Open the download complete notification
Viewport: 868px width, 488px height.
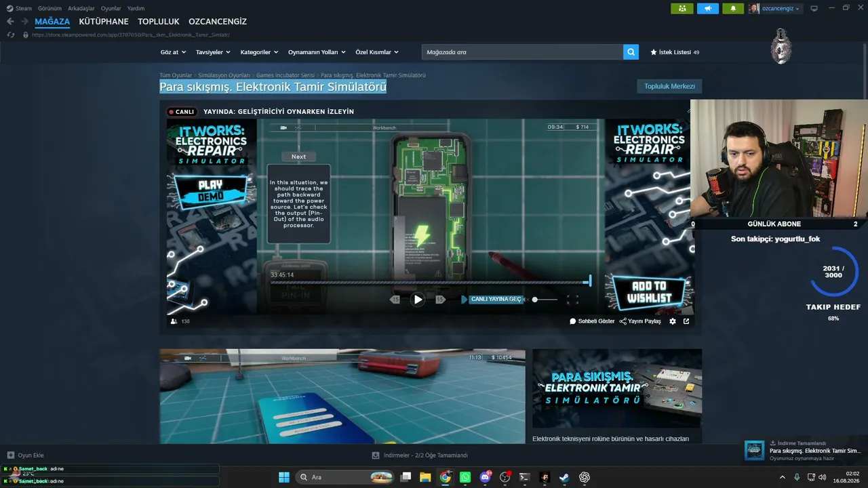[804, 451]
